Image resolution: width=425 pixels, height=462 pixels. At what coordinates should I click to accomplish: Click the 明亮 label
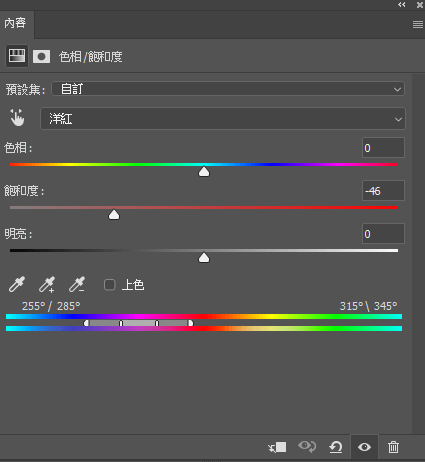tap(18, 234)
